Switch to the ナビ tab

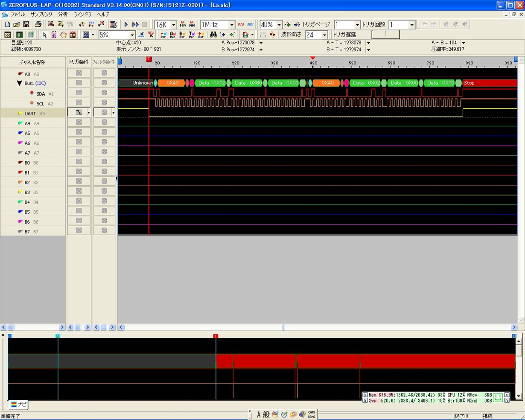coord(18,405)
